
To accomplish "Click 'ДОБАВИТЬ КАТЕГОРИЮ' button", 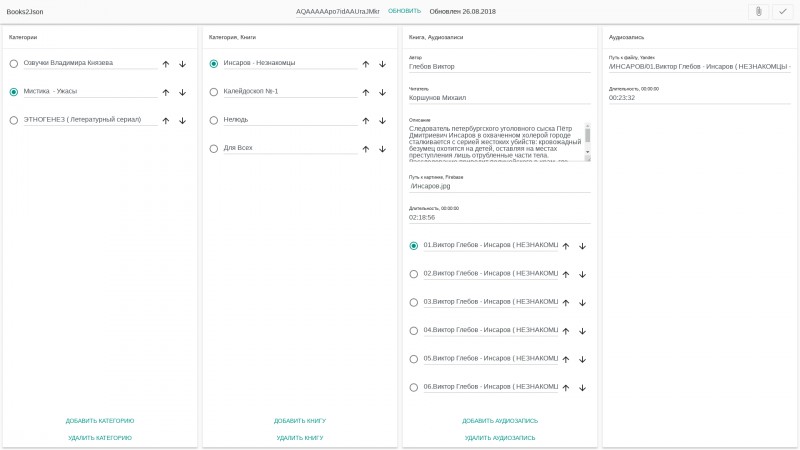I will pos(100,421).
